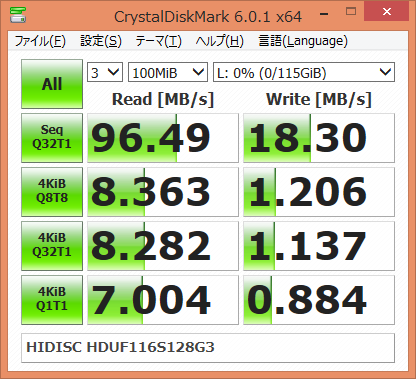The image size is (416, 379).
Task: Click the Read [MB/s] column header
Action: coord(163,99)
